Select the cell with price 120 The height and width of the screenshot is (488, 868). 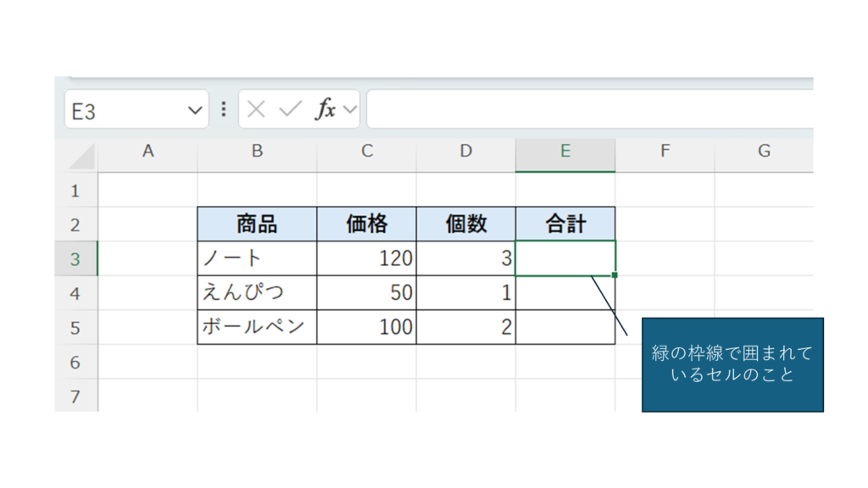tap(366, 258)
